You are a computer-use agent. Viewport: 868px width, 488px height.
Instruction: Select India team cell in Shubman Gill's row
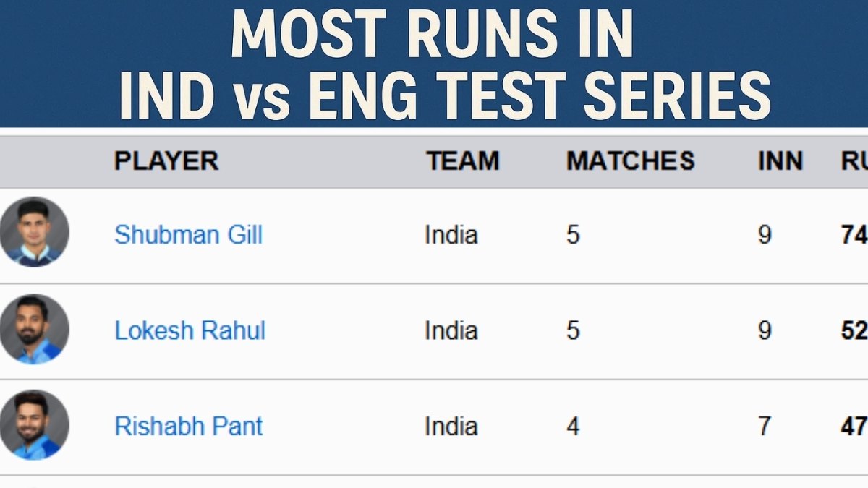click(x=451, y=235)
